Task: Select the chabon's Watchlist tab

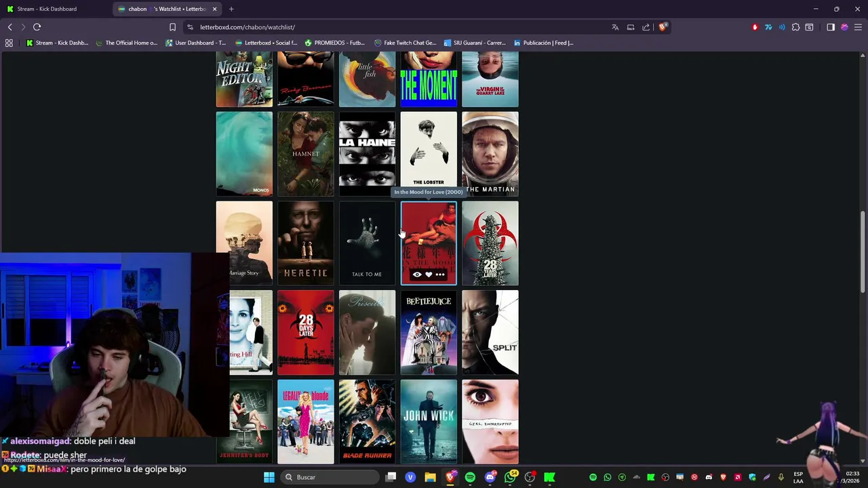Action: pos(167,9)
